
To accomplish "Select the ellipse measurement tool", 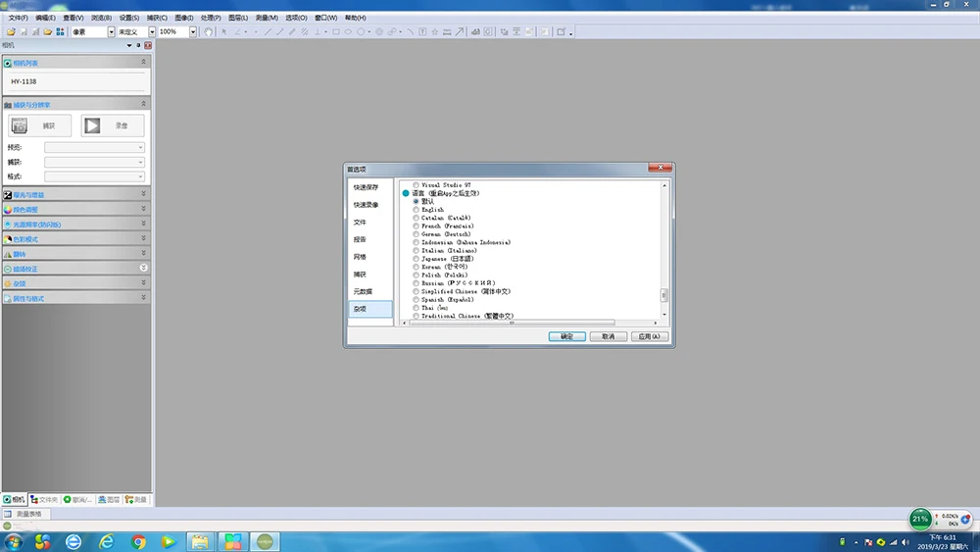I will (x=348, y=32).
